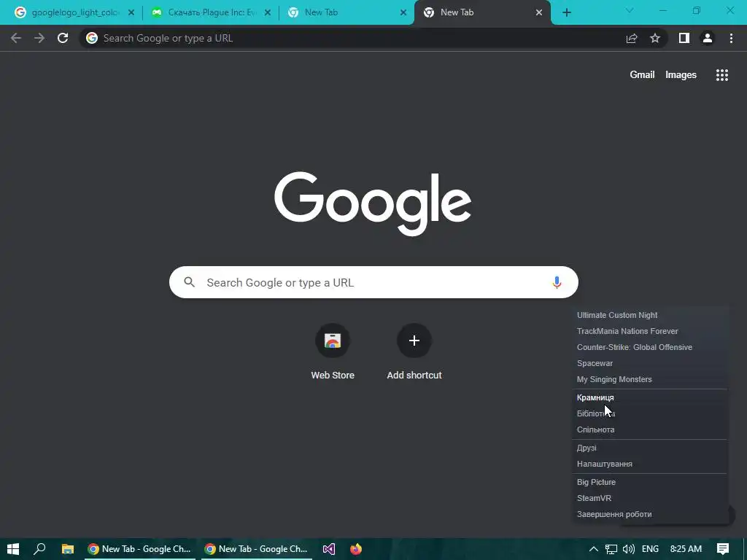Screen dimensions: 747x560
Task: Open the Action Center notifications icon
Action: (x=723, y=549)
